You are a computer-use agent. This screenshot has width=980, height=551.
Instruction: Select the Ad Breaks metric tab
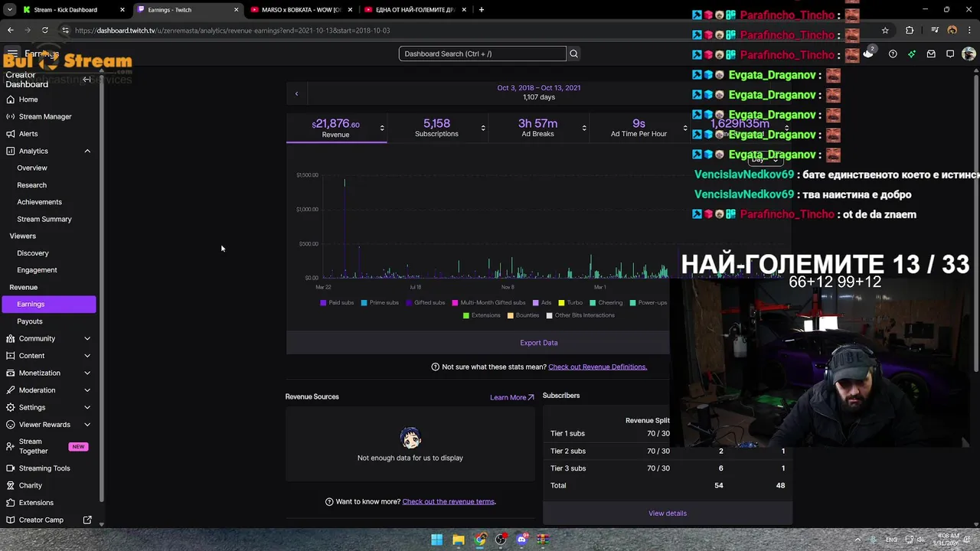click(537, 128)
